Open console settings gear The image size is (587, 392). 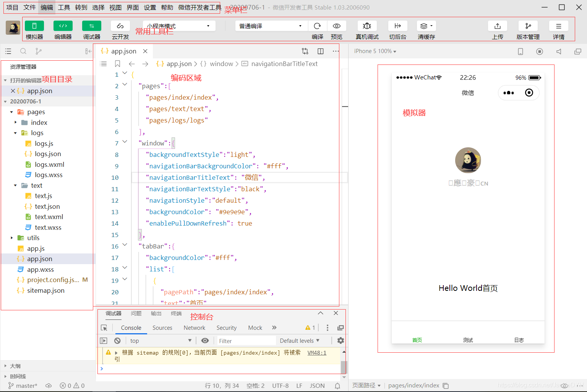(x=341, y=340)
